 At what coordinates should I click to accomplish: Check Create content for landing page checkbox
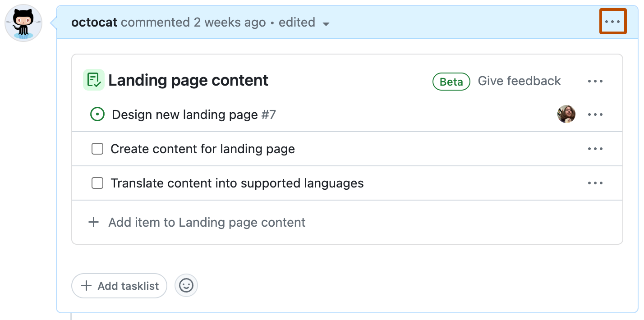(97, 149)
